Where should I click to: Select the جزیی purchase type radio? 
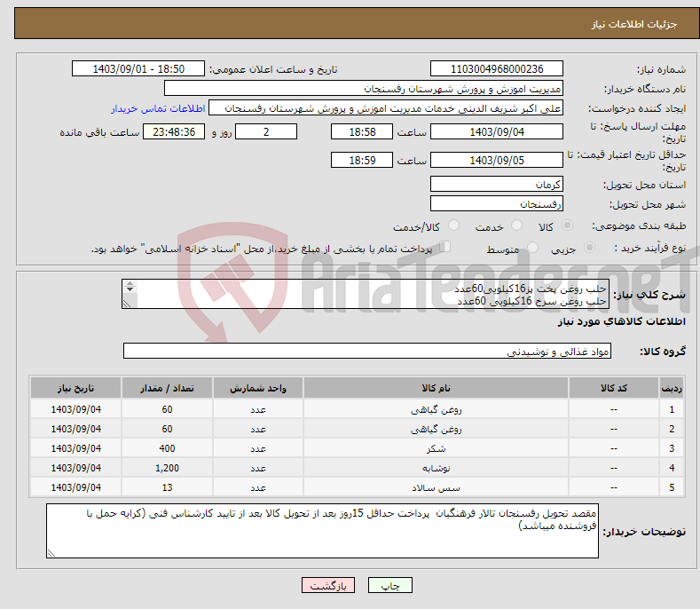point(589,247)
